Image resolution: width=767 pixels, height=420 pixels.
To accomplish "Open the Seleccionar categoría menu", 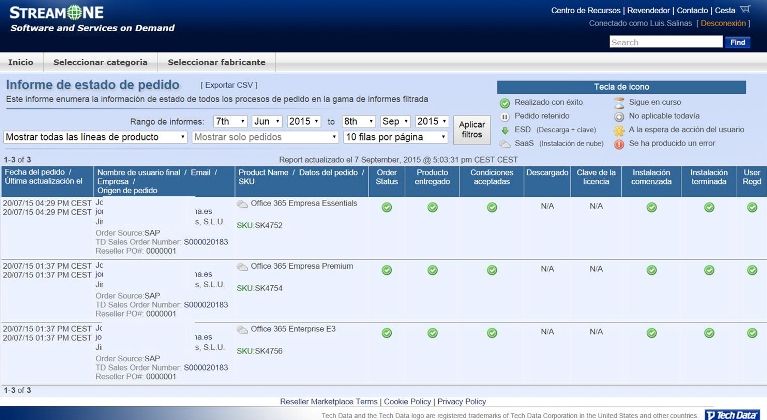I will coord(100,62).
